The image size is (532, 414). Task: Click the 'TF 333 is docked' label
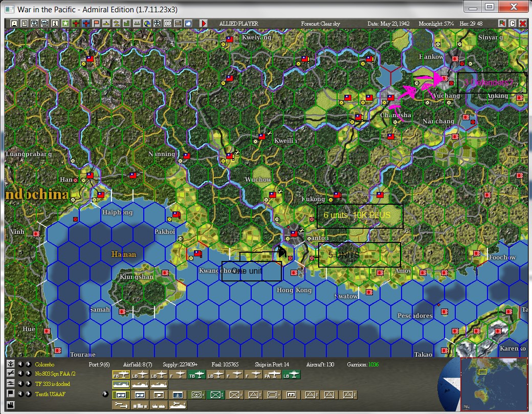click(x=53, y=384)
